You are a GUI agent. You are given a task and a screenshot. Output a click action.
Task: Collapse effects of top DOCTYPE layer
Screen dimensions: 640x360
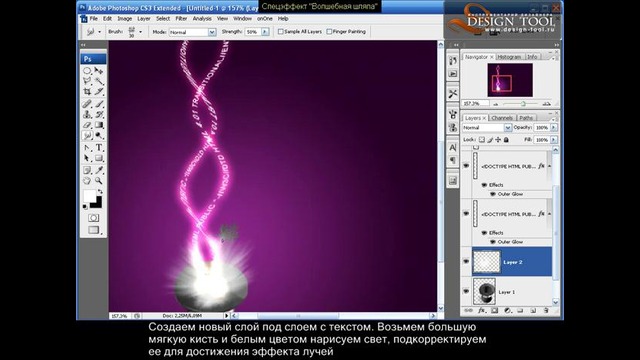(x=549, y=166)
